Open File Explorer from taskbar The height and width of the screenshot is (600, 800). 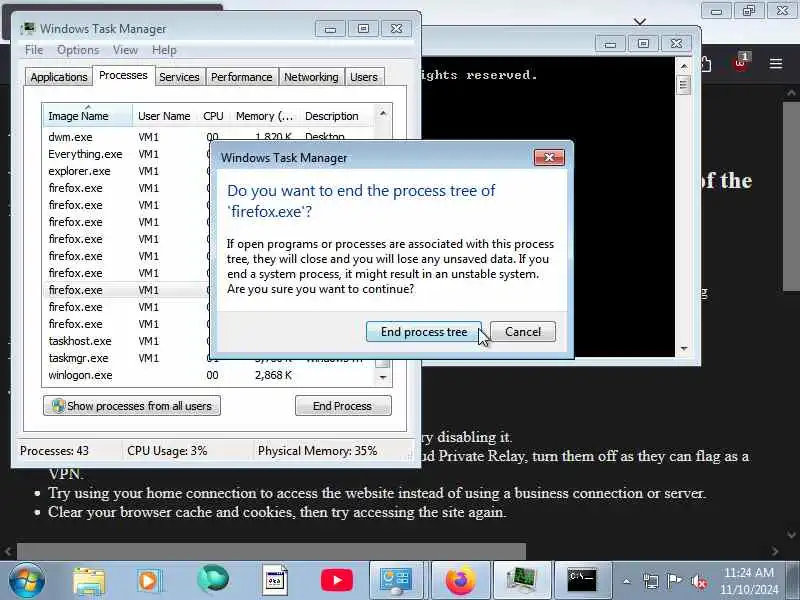pos(89,581)
